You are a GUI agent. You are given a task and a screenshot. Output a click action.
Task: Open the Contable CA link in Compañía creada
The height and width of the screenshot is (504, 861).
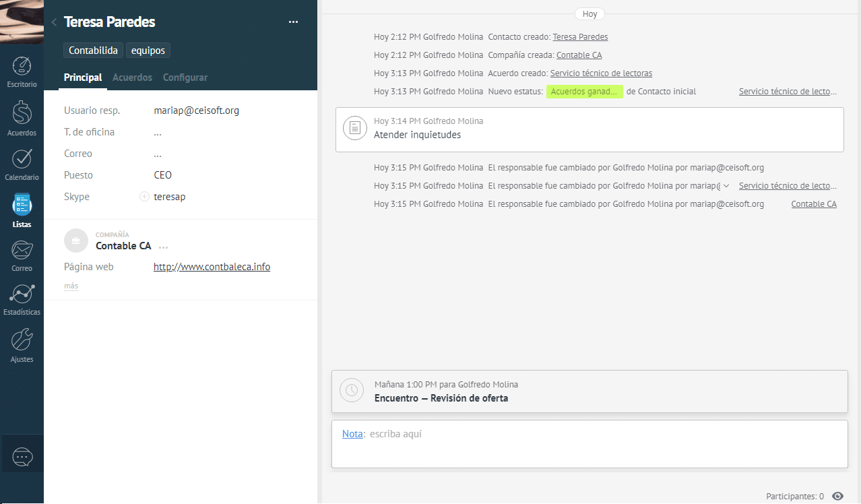pyautogui.click(x=579, y=55)
